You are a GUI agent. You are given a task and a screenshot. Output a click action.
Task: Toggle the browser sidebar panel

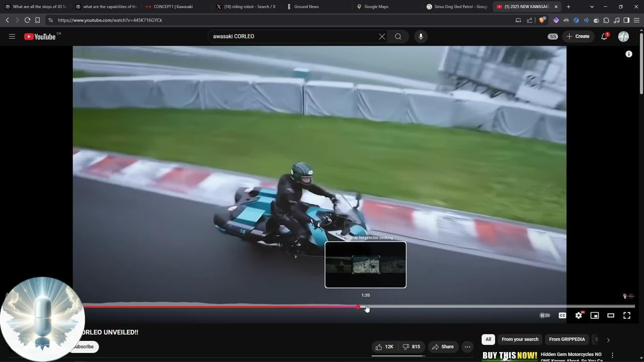pos(626,20)
